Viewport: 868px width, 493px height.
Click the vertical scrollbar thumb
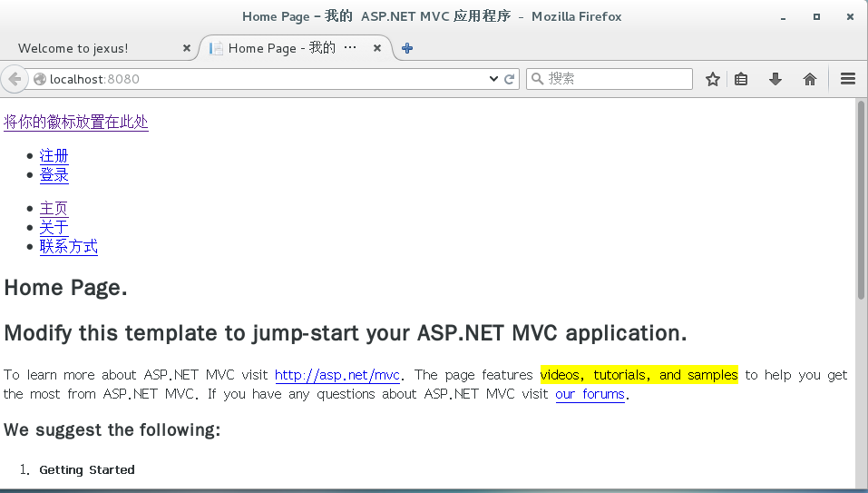[x=861, y=200]
